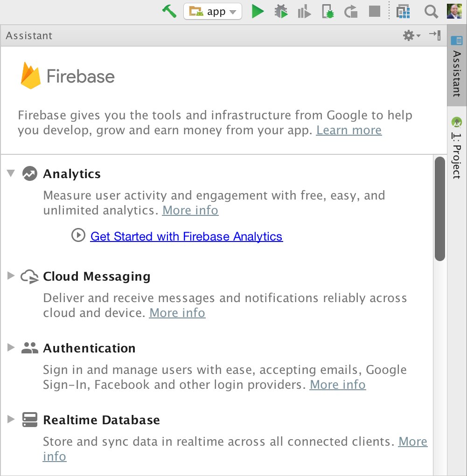The image size is (467, 476).
Task: Expand the Authentication section
Action: pos(10,347)
